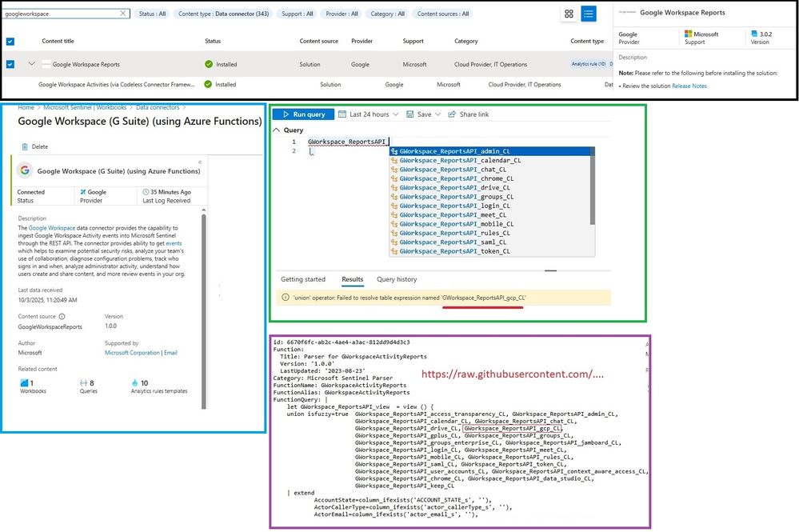Toggle the select-all checkbox in table header

tap(10, 42)
